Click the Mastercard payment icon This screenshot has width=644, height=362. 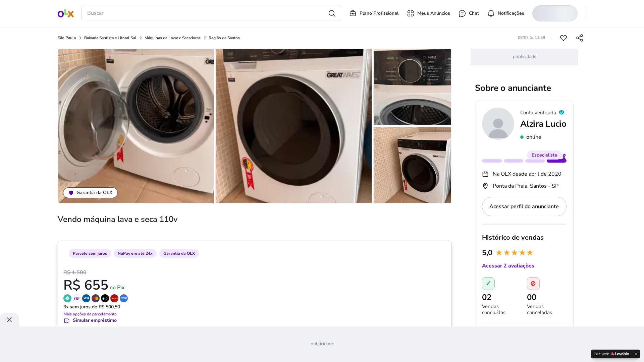pos(96,298)
